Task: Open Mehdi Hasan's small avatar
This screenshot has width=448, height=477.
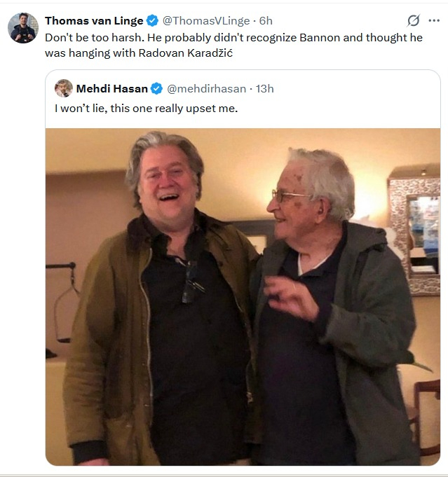Action: tap(64, 88)
